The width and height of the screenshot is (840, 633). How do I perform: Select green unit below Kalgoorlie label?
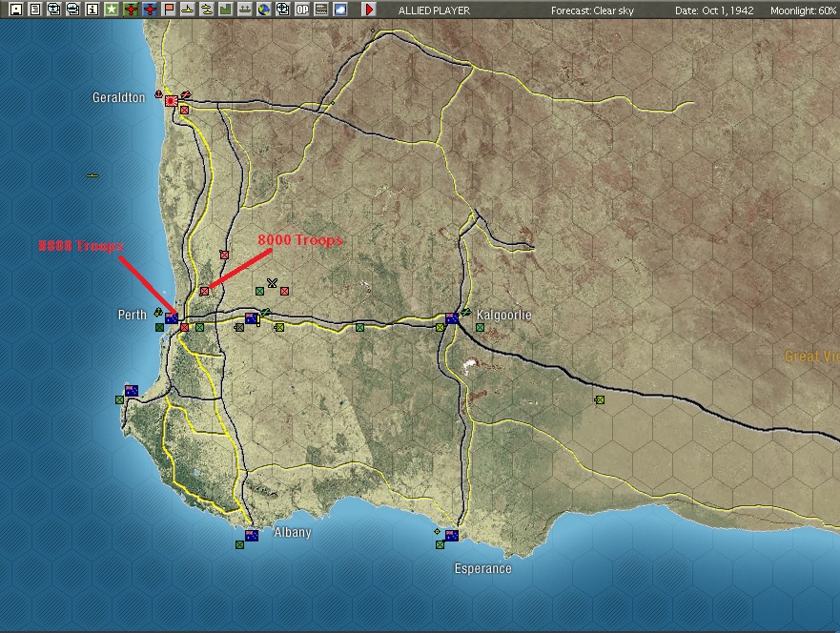point(480,327)
